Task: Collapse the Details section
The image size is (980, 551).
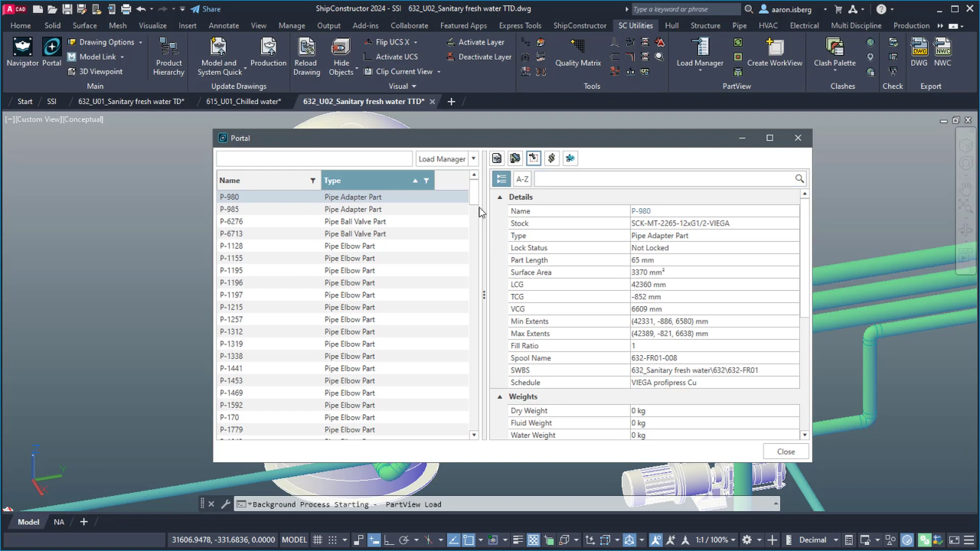Action: coord(499,197)
